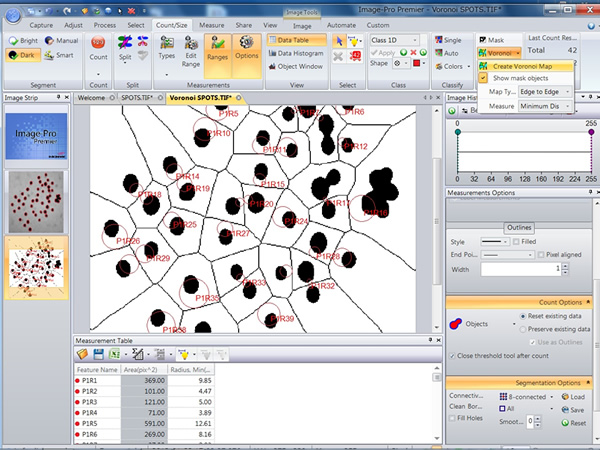Click lightbulb highlight icon in Measurement Table

184,355
